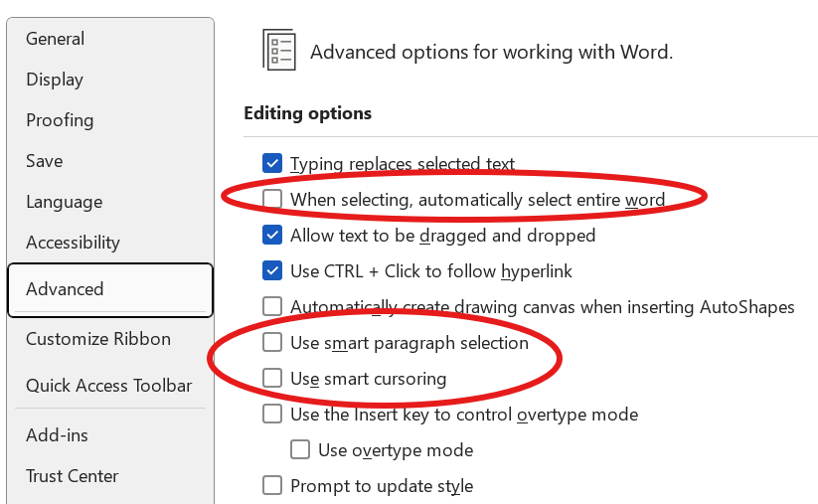Enable Prompt to update style

coord(272,485)
